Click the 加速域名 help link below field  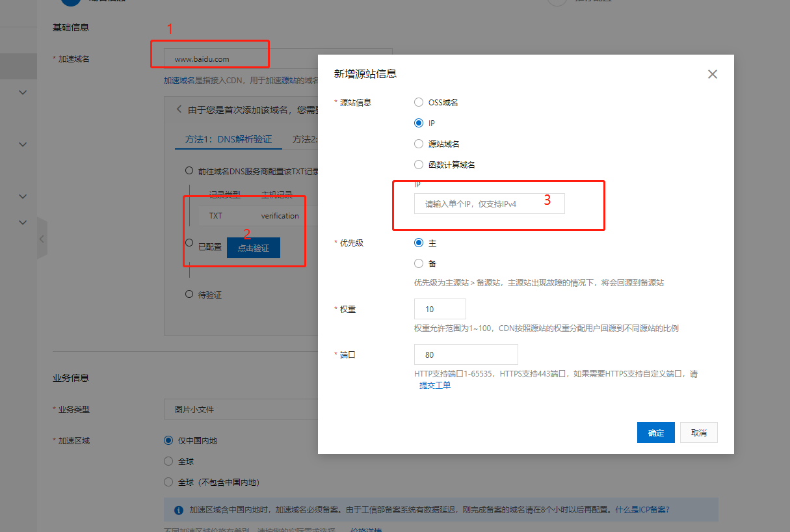point(179,80)
